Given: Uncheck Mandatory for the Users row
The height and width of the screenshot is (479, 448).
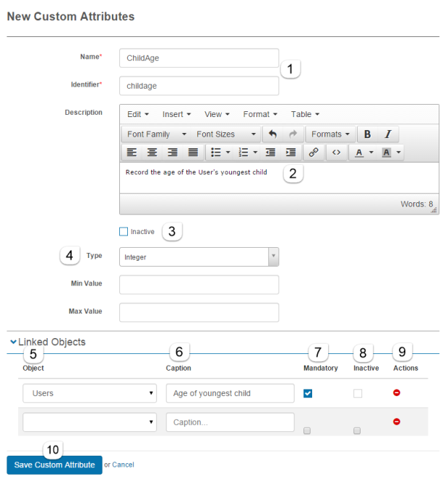Looking at the screenshot, I should 308,393.
